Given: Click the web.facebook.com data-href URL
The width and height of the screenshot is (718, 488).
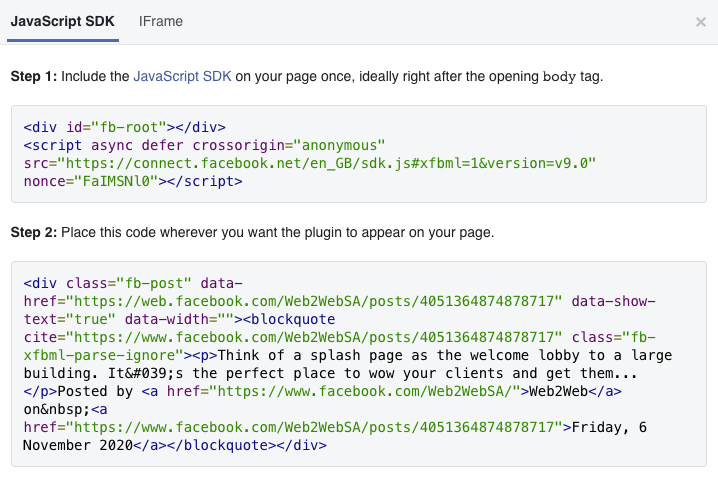Looking at the screenshot, I should [x=318, y=301].
